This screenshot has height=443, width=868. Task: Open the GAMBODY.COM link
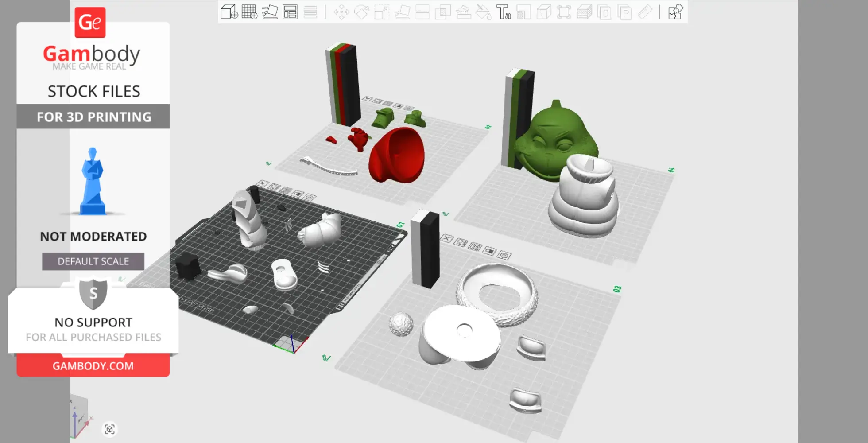click(x=93, y=365)
